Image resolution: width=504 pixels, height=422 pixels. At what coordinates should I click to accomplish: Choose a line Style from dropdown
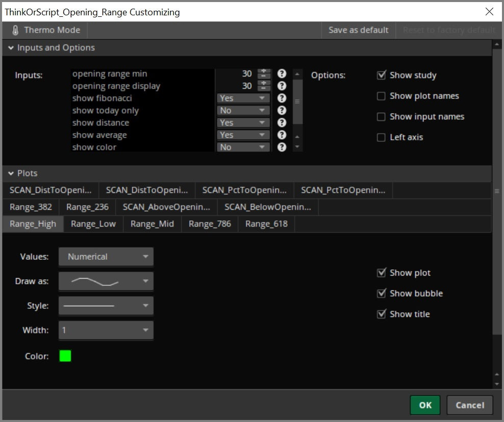pos(106,306)
